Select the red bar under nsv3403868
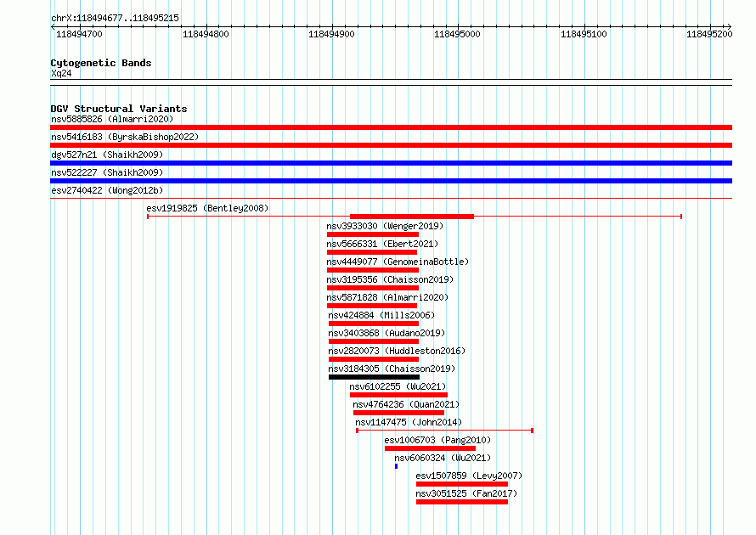The image size is (756, 535). coord(374,341)
